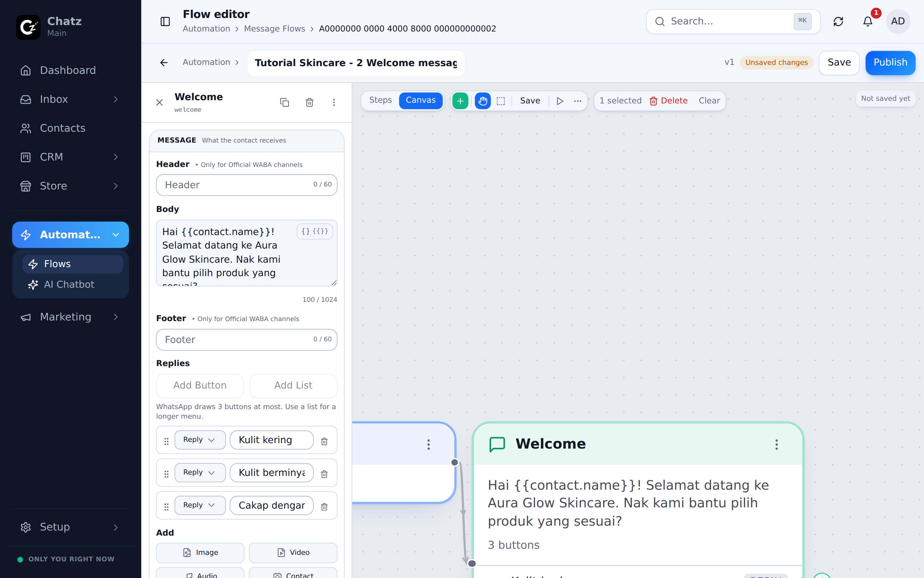Delete the Kulit berminyak reply

[324, 474]
